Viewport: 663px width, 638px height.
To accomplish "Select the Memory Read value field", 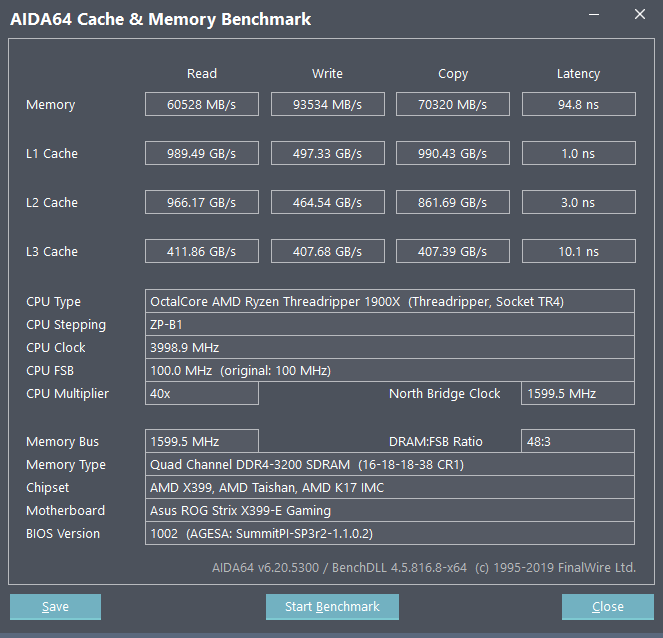I will click(202, 105).
